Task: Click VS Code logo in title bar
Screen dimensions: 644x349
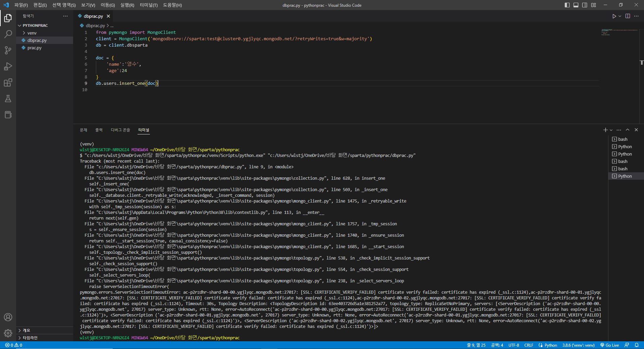Action: [x=6, y=5]
